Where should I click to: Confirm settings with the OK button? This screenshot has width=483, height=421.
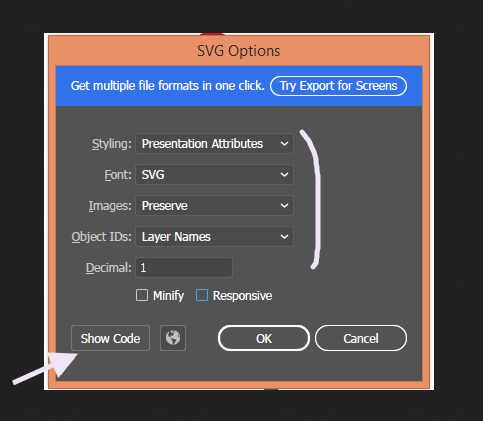(264, 338)
